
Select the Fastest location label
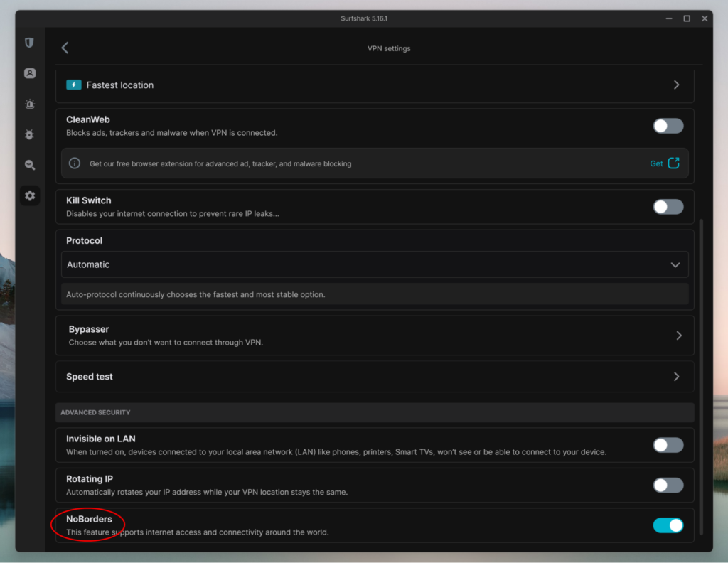click(119, 85)
